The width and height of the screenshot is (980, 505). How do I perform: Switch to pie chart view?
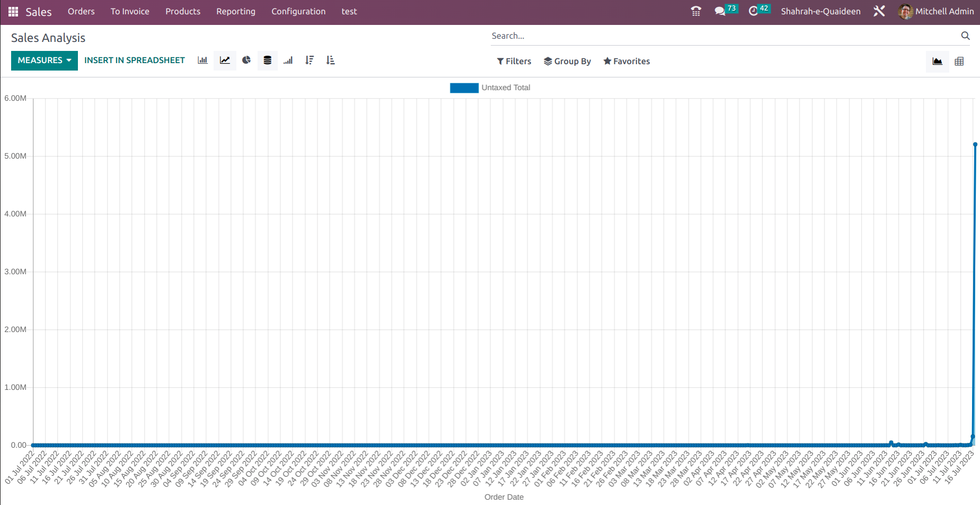click(x=246, y=60)
